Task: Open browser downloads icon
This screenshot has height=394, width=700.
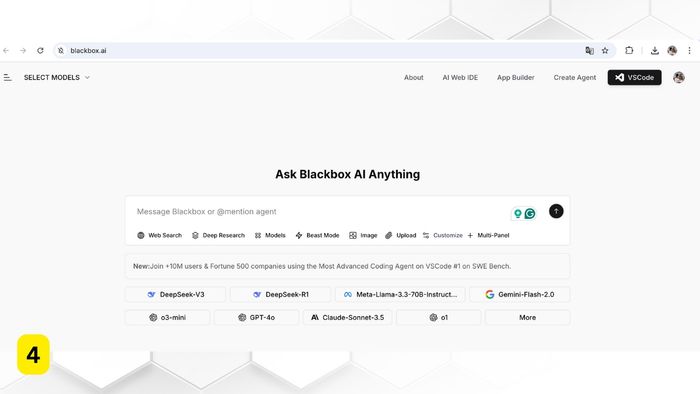Action: pos(654,50)
